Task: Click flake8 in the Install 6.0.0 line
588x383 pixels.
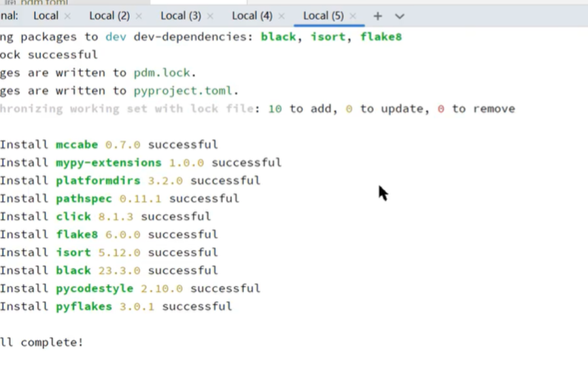Action: point(77,234)
